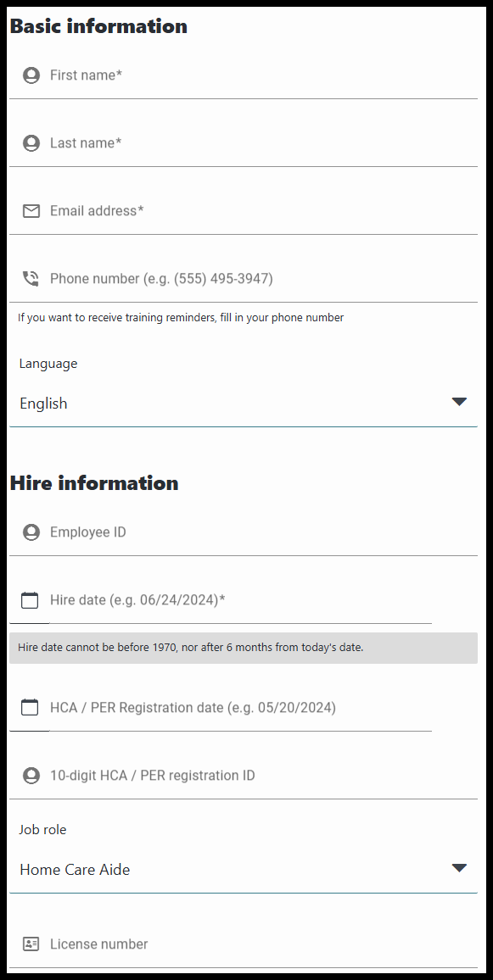Click the person icon beside Employee ID

pos(31,532)
